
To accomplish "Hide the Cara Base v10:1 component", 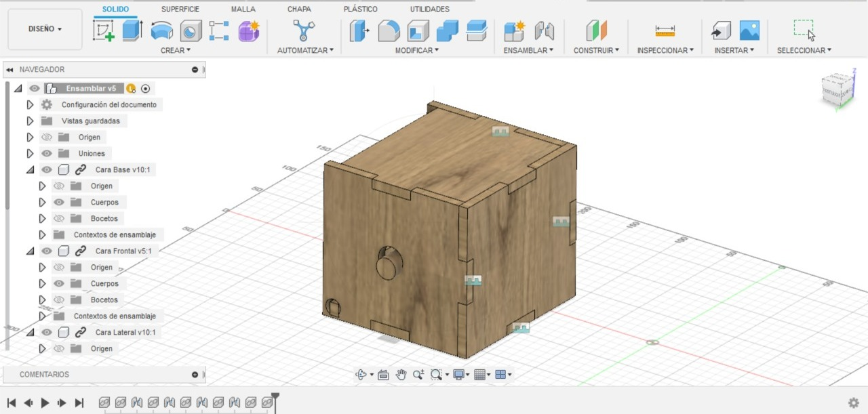I will tap(47, 169).
